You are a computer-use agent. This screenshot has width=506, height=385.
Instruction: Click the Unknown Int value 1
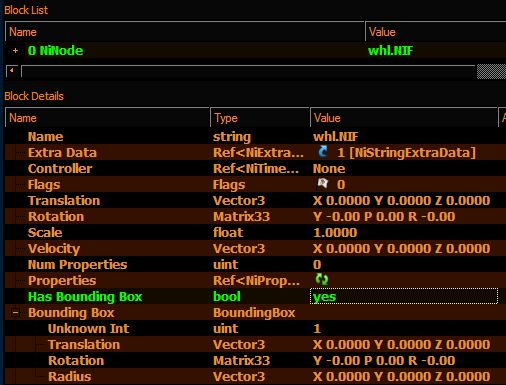click(x=317, y=329)
